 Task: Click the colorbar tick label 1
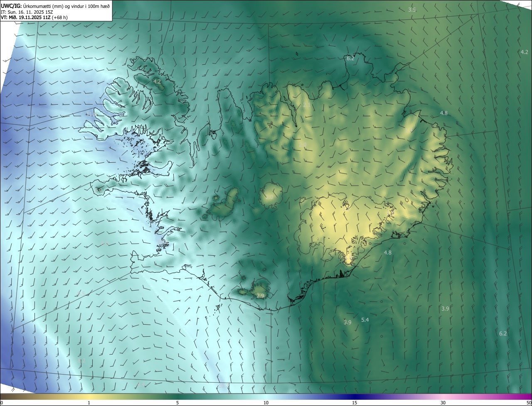89,403
